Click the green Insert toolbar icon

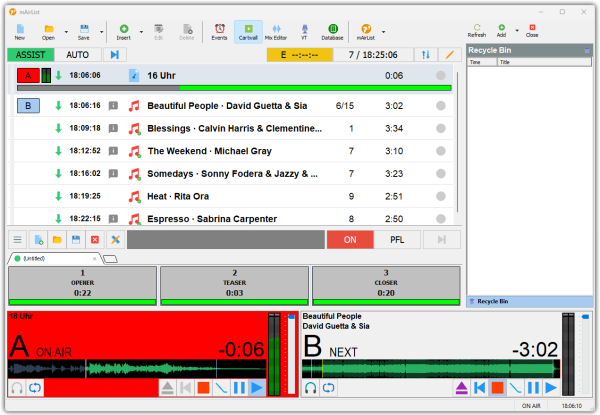pos(124,32)
